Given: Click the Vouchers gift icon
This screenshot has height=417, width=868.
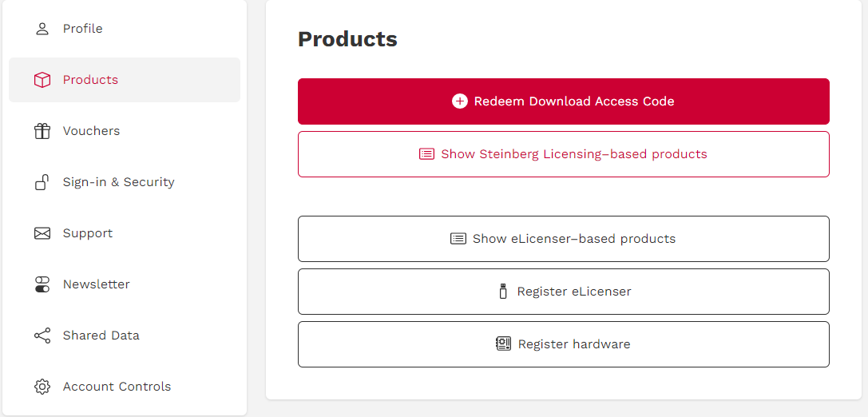Looking at the screenshot, I should point(42,131).
